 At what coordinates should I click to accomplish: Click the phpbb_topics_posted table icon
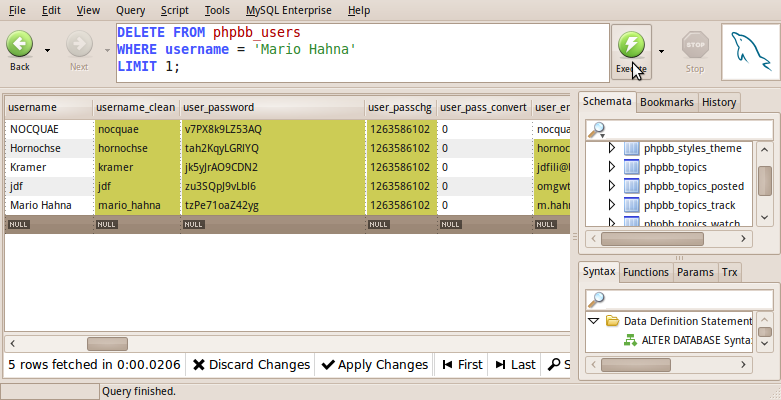[632, 186]
